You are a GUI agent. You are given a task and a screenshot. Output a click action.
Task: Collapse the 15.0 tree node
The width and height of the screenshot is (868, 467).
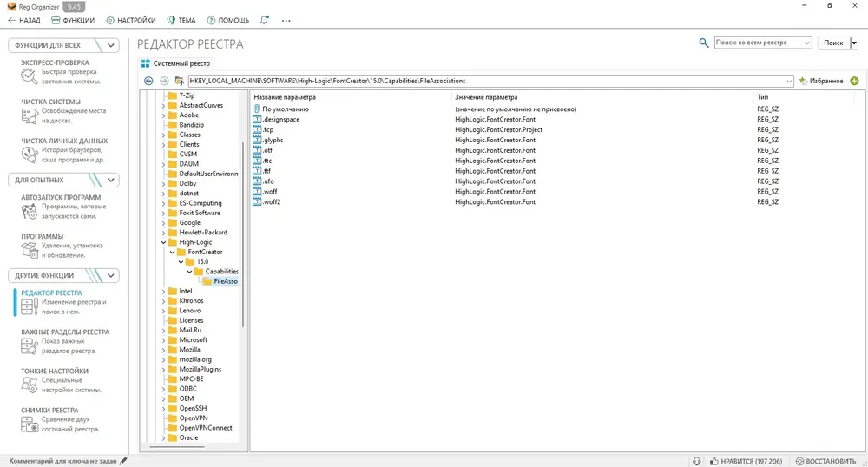(181, 262)
